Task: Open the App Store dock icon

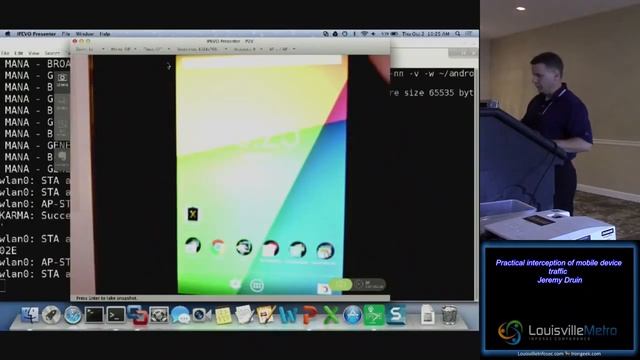Action: pos(352,316)
